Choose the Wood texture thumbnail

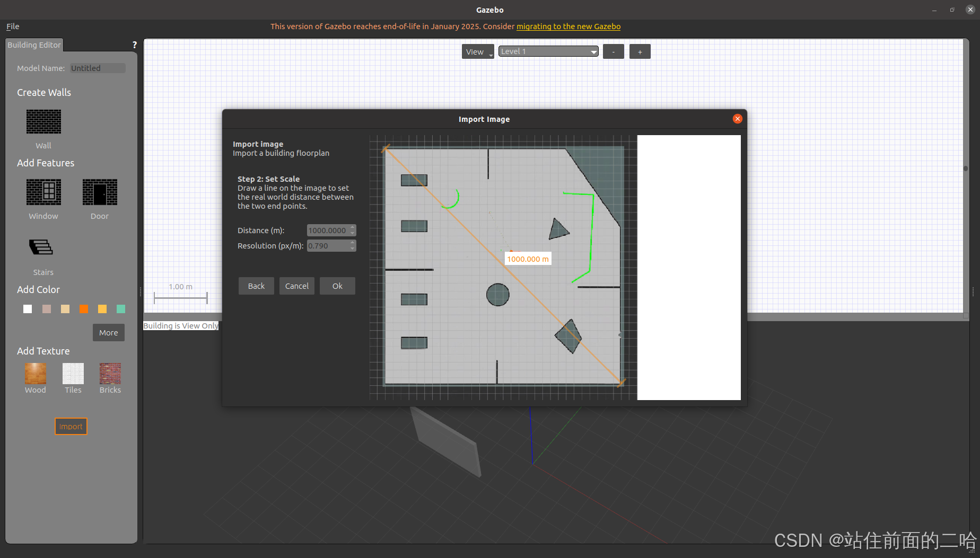(36, 374)
